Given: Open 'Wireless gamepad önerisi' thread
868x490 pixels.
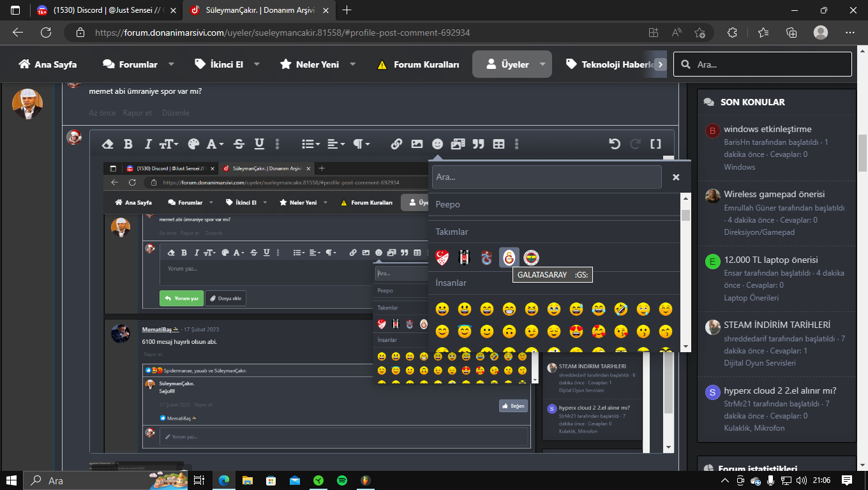Looking at the screenshot, I should click(x=774, y=194).
